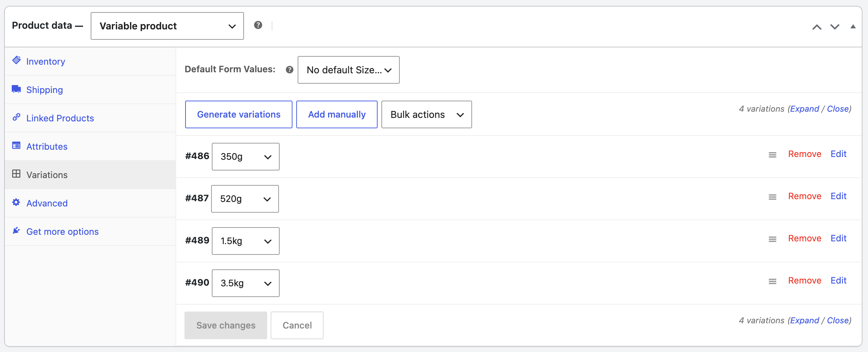The image size is (868, 352).
Task: Click the drag handle for variation #486
Action: click(772, 155)
